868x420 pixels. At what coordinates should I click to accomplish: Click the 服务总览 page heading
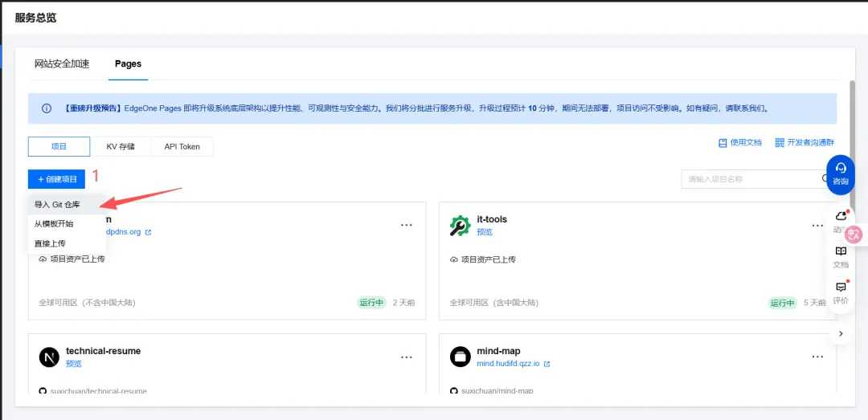35,17
